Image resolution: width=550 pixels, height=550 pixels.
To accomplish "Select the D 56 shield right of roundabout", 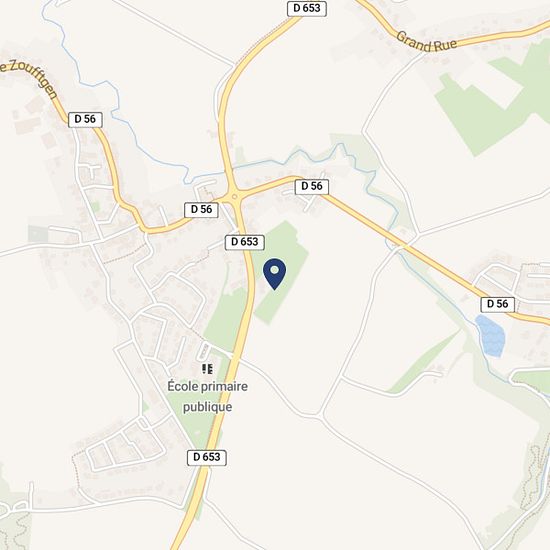I will [312, 187].
